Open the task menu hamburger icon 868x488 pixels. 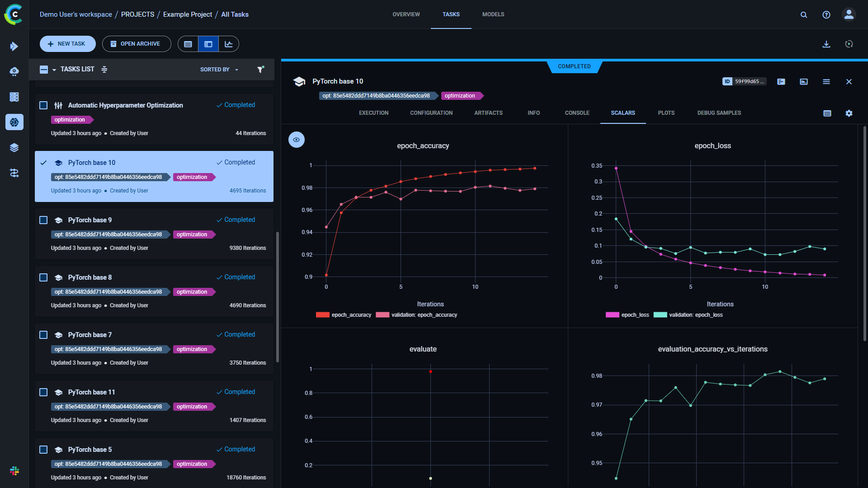826,81
